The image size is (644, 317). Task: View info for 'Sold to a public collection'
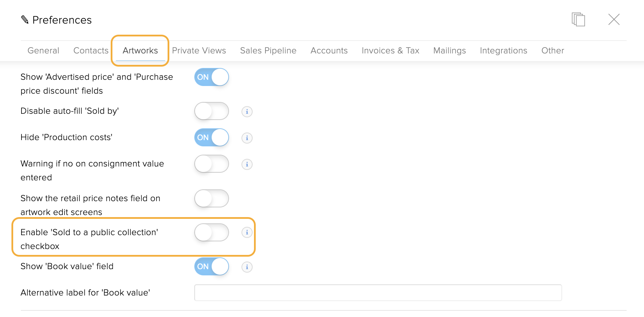pyautogui.click(x=247, y=232)
